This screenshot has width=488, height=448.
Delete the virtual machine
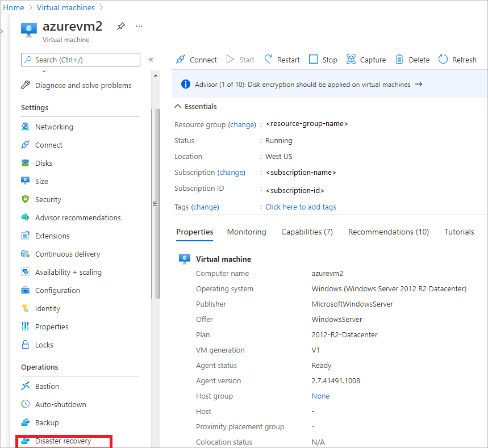tap(412, 59)
